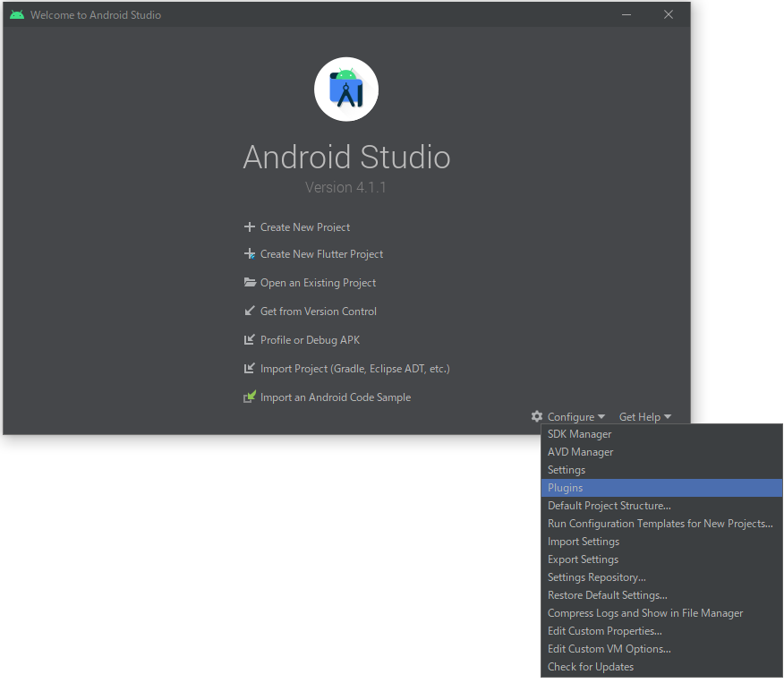Click the green Android icon in title bar
The height and width of the screenshot is (683, 784).
17,14
